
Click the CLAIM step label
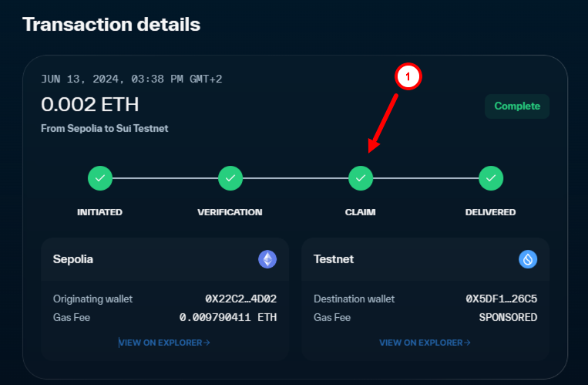point(360,212)
